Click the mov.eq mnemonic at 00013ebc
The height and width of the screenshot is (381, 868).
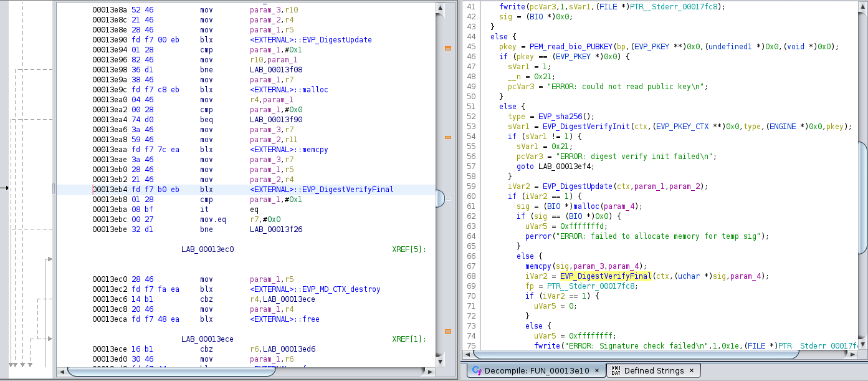[x=213, y=219]
